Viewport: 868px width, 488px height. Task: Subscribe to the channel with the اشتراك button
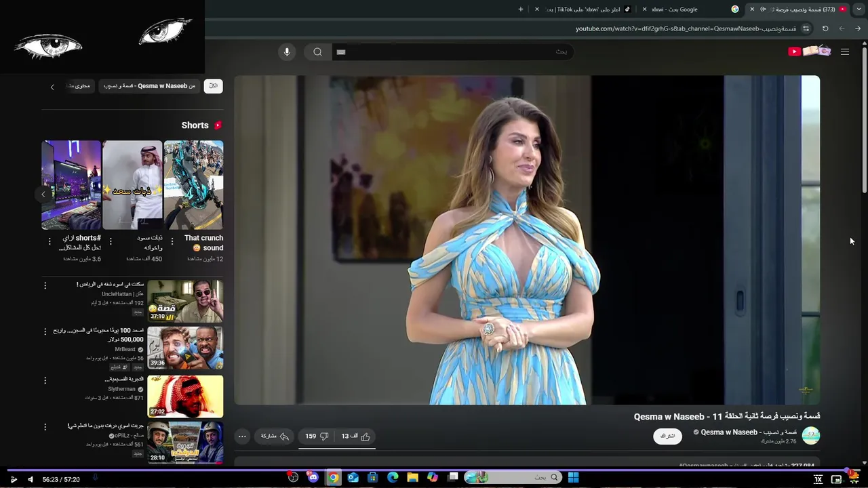[668, 436]
